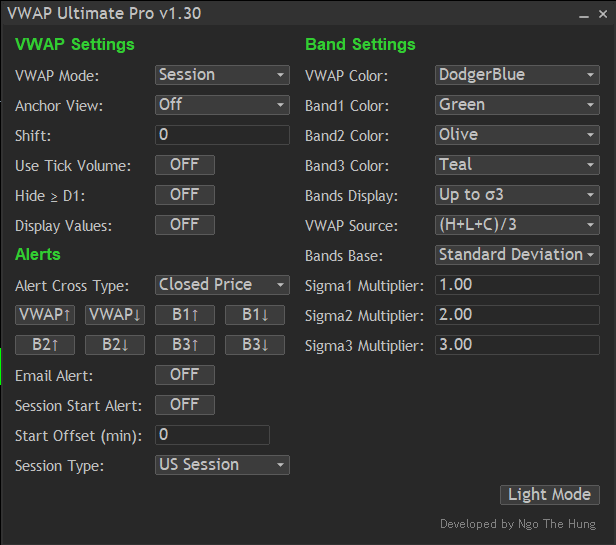Toggle the B3↑ band alert
Image resolution: width=616 pixels, height=545 pixels.
click(x=185, y=345)
